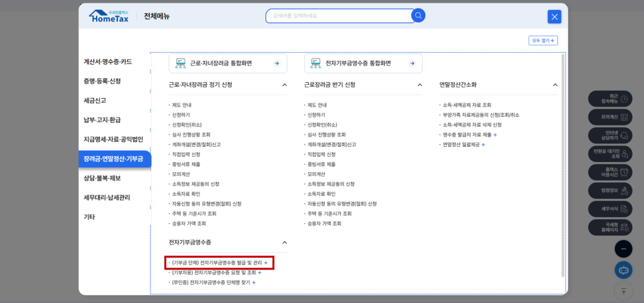This screenshot has height=303, width=644.
Task: Click arrow icon on 근로·자녀장려금 통합화면
Action: pyautogui.click(x=277, y=63)
